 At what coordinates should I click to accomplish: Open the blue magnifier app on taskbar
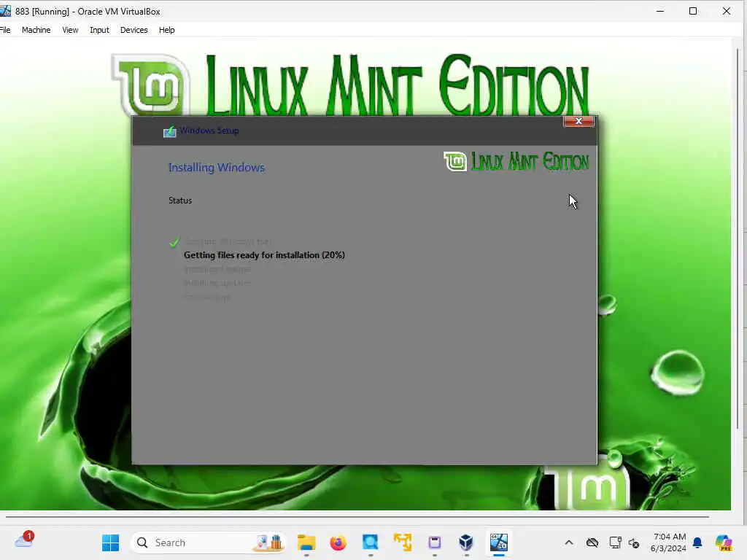tap(370, 542)
